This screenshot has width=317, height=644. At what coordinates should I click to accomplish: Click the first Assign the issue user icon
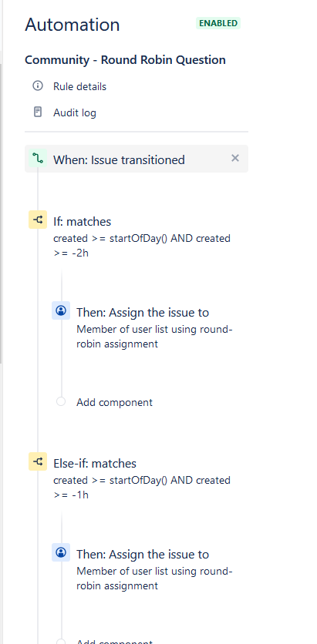(x=61, y=310)
